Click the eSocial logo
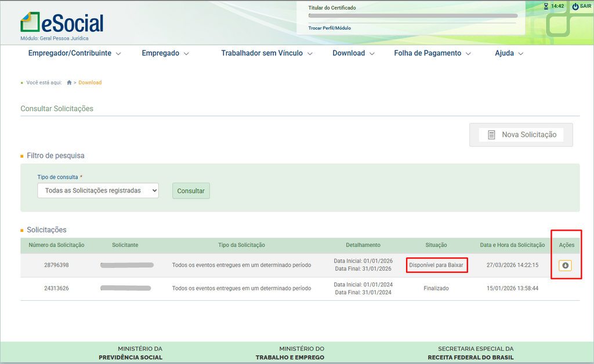Screen dimensions: 594x364 pyautogui.click(x=62, y=23)
